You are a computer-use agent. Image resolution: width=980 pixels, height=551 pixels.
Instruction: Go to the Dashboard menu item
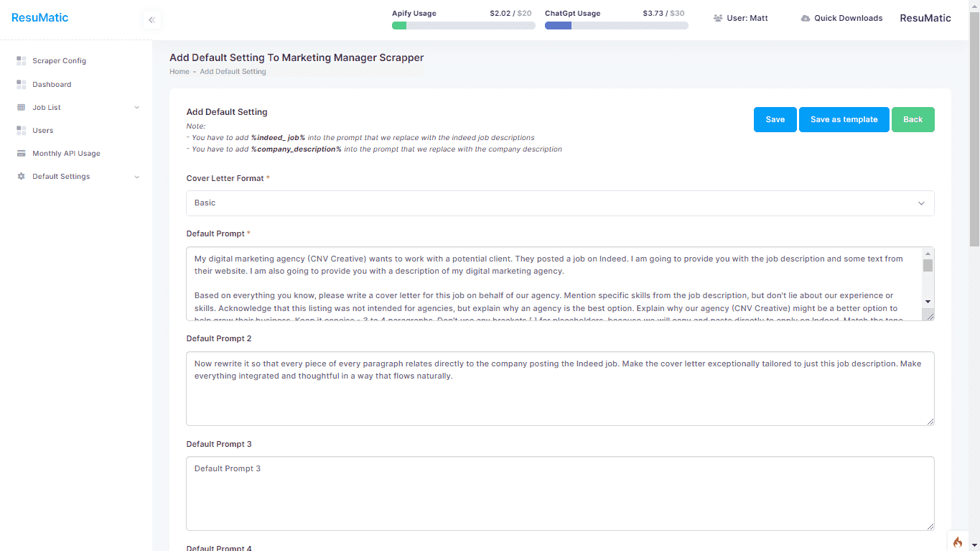point(52,85)
